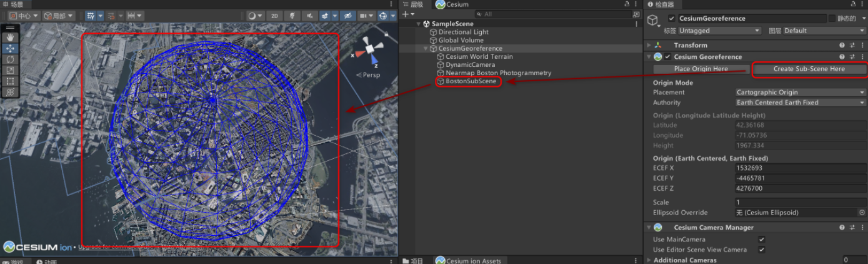Open draw mode shading dropdown
The height and width of the screenshot is (264, 868).
point(255,16)
